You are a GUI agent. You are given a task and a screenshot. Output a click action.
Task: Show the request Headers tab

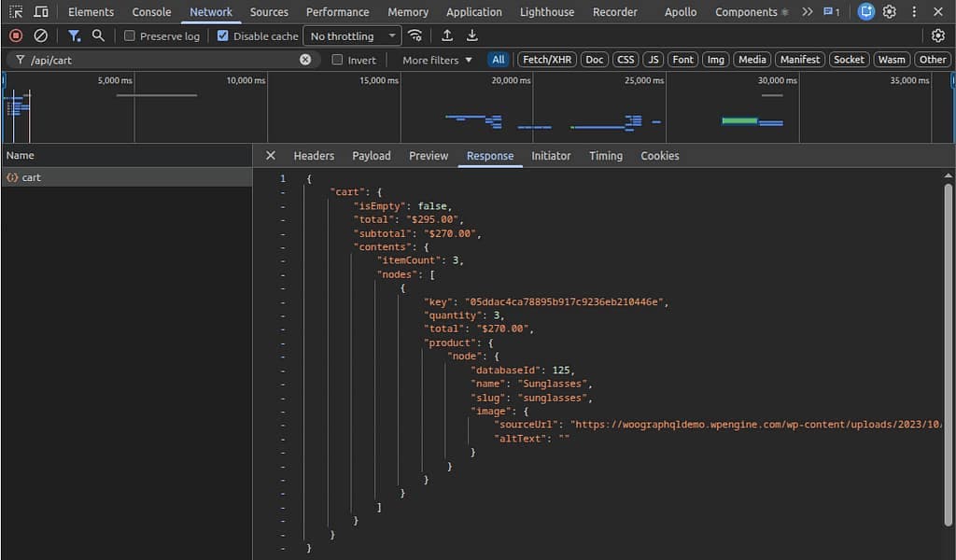pyautogui.click(x=314, y=155)
